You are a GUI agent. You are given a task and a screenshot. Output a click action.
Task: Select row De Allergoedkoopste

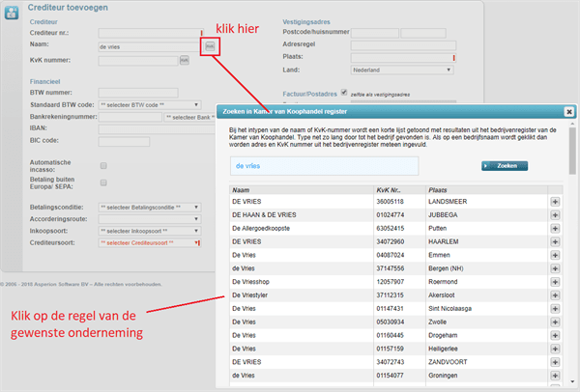389,228
